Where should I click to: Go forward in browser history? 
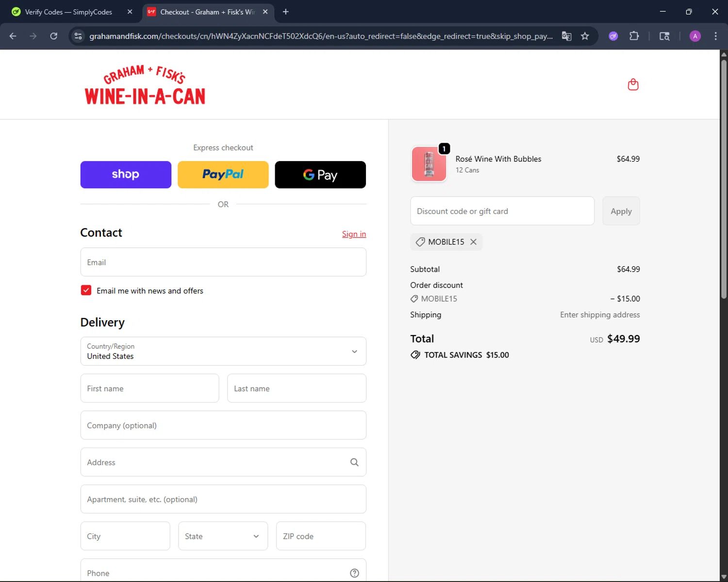tap(33, 36)
